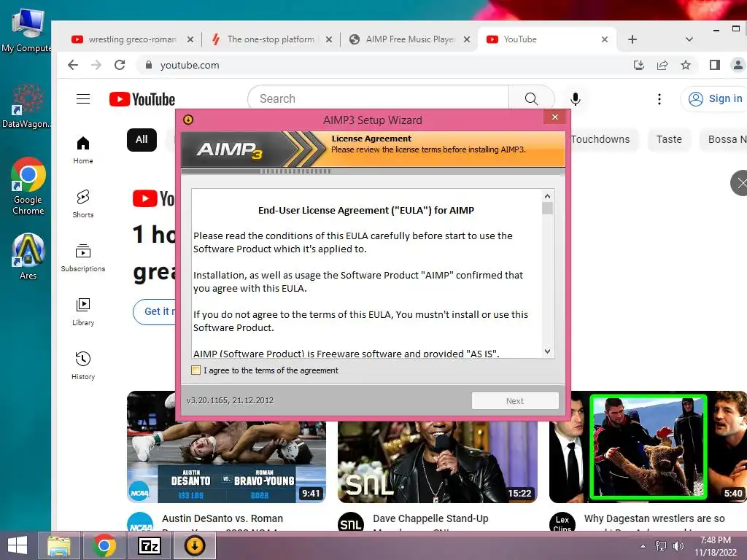Reload the YouTube page
The image size is (747, 560).
(120, 65)
